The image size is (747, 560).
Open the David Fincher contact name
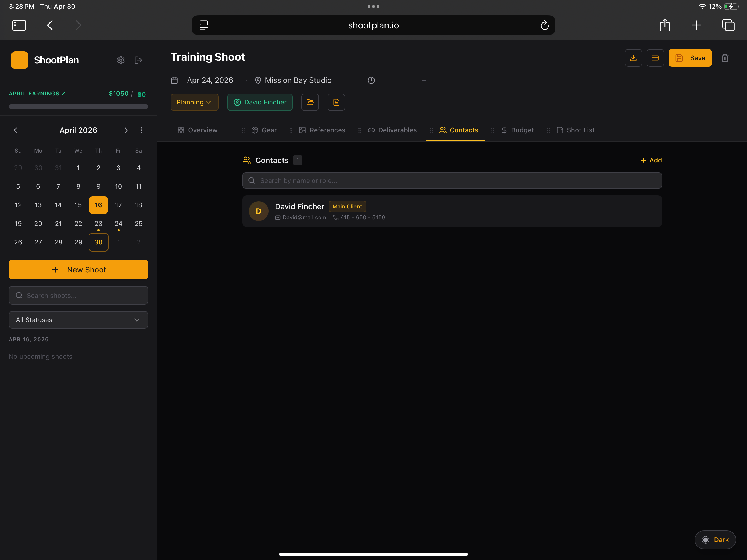300,206
